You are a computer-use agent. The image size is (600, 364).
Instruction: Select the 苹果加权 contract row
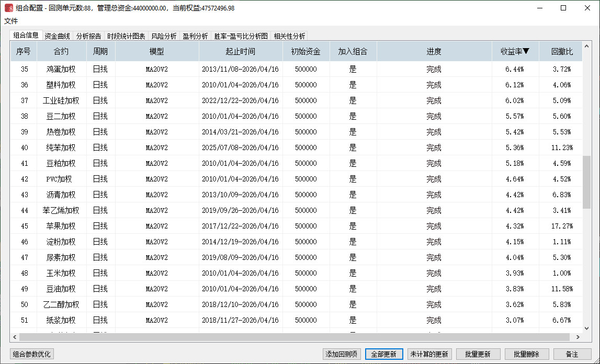[61, 226]
